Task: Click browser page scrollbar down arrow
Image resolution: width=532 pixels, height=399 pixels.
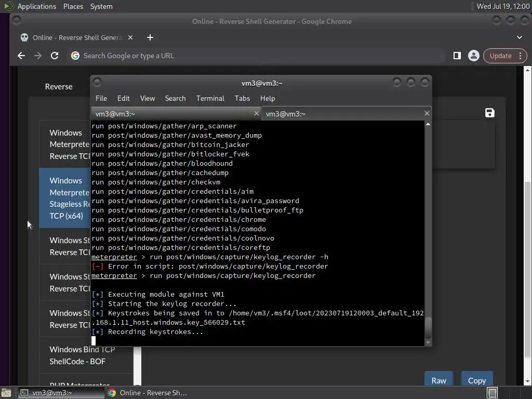Action: pos(527,382)
